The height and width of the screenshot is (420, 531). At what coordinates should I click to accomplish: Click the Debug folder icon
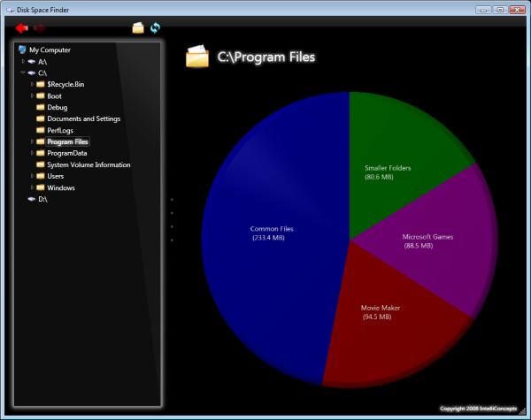coord(41,108)
